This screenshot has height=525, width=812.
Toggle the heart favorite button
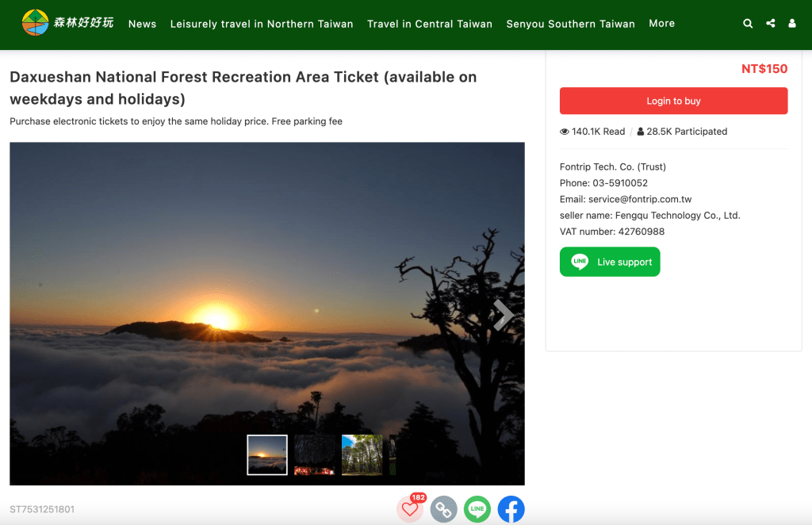tap(410, 509)
